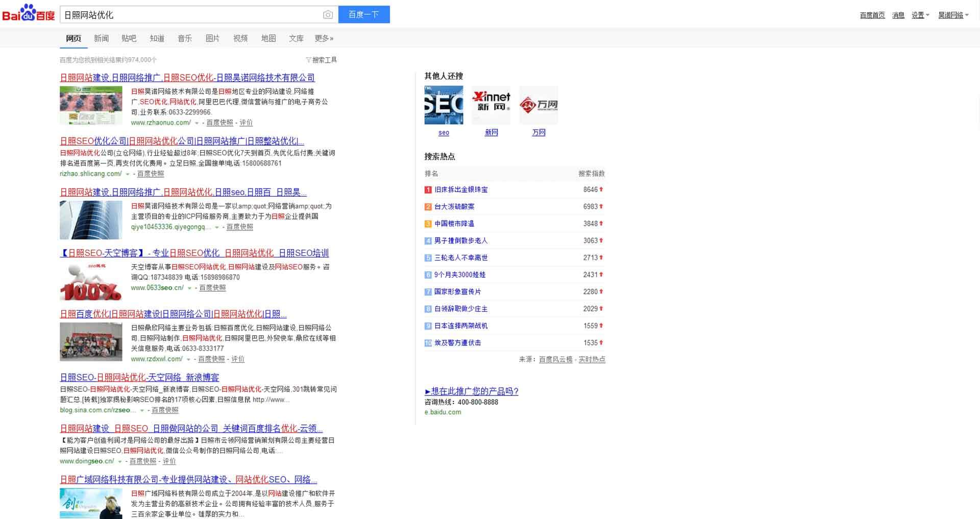
Task: Switch to the 视频 tab
Action: point(240,38)
